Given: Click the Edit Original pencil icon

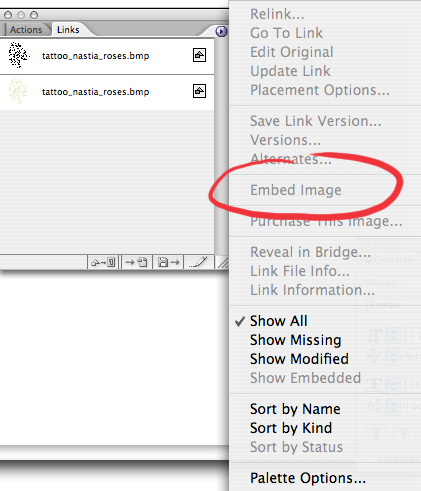Looking at the screenshot, I should pyautogui.click(x=199, y=262).
